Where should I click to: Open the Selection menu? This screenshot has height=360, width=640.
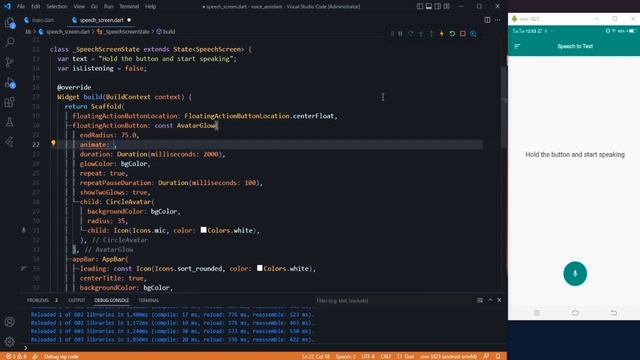(x=57, y=7)
